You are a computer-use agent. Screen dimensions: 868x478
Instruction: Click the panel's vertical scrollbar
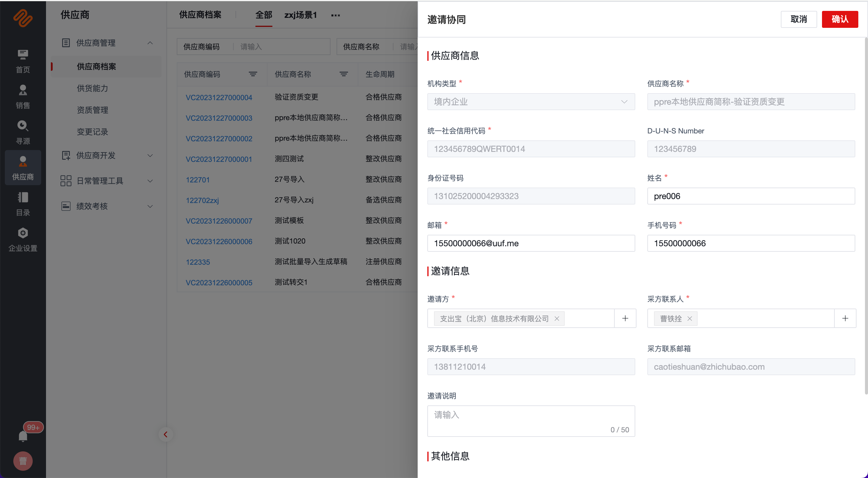coord(866,216)
